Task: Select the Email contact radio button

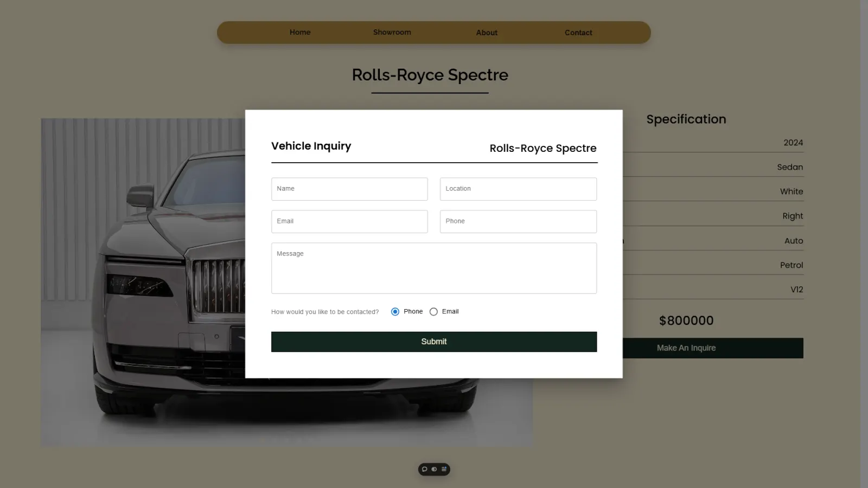Action: point(433,312)
